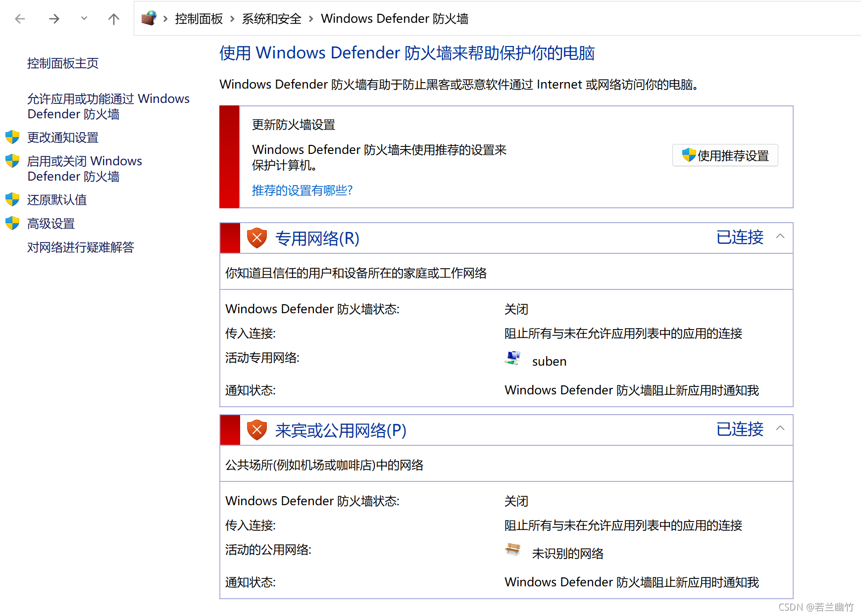This screenshot has width=861, height=616.
Task: Go back using the back arrow
Action: 20,19
